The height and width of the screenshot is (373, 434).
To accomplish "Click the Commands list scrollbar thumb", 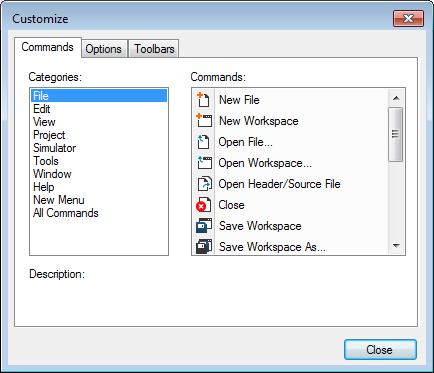I will (x=396, y=134).
